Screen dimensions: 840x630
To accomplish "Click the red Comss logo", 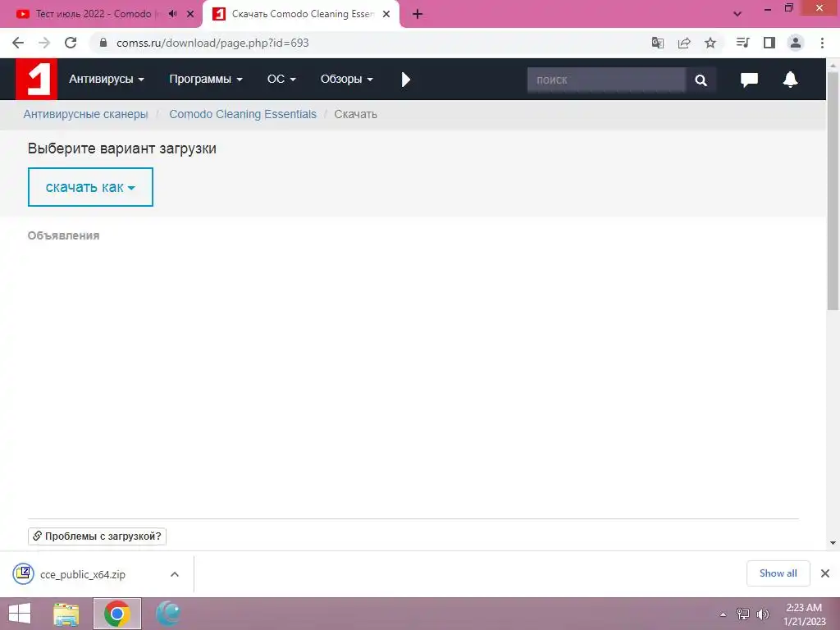I will 36,80.
